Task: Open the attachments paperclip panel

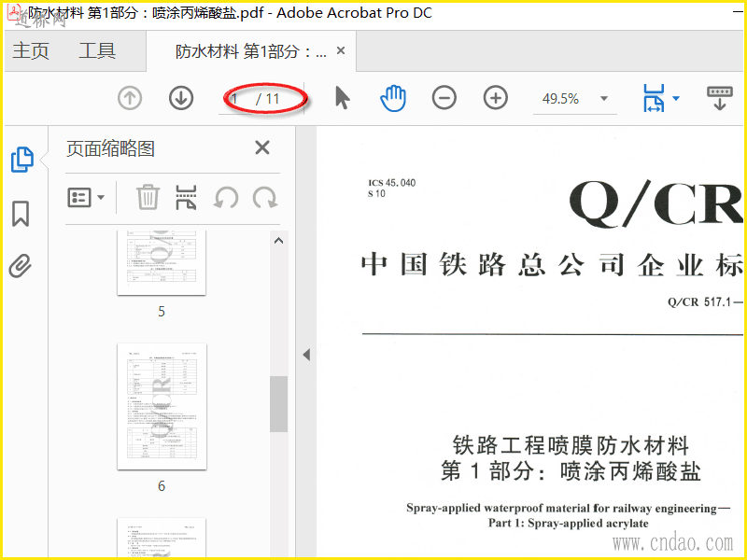Action: (21, 266)
